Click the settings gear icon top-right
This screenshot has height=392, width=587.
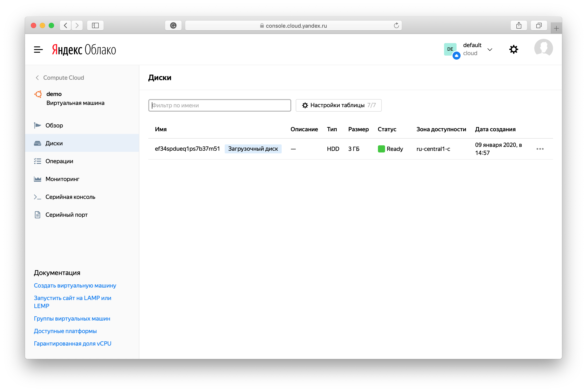click(514, 49)
